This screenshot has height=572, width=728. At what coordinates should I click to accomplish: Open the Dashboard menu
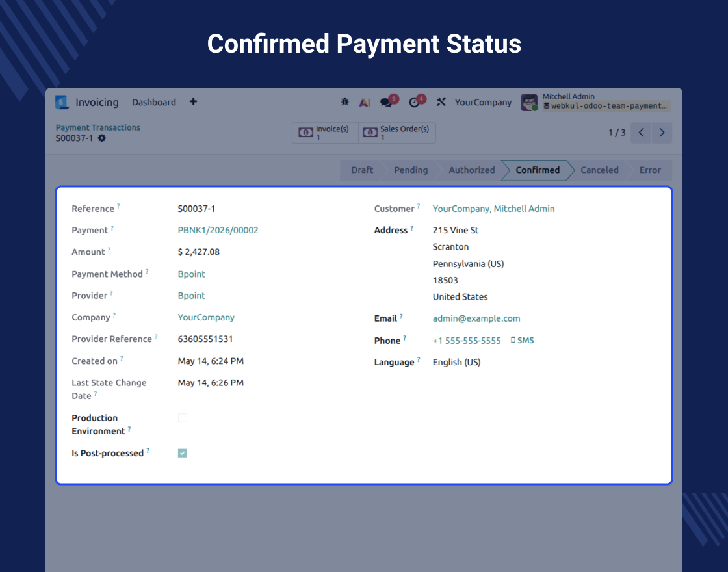pos(153,102)
